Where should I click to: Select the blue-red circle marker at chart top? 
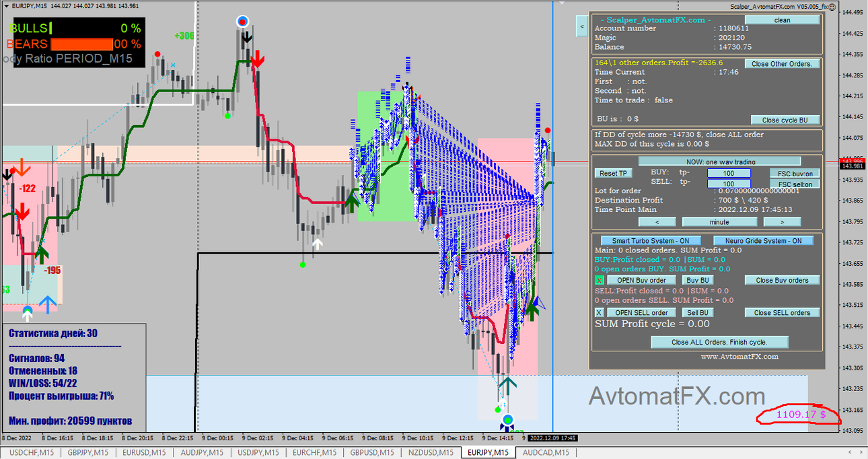click(243, 22)
